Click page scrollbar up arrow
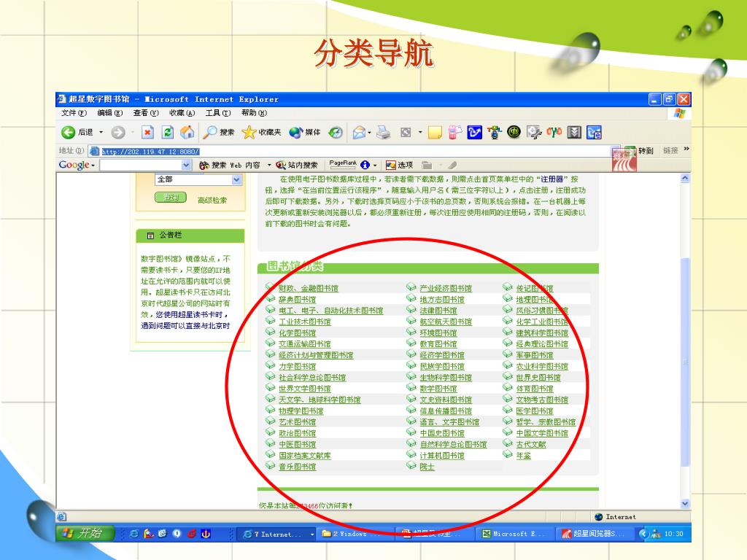The width and height of the screenshot is (747, 560). [685, 178]
